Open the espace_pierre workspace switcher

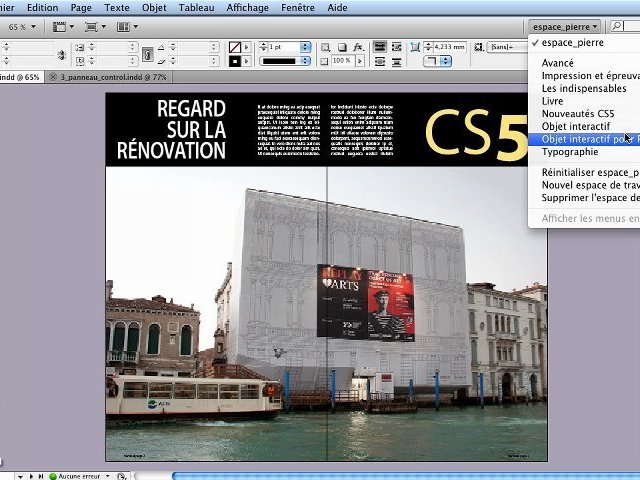(x=564, y=27)
